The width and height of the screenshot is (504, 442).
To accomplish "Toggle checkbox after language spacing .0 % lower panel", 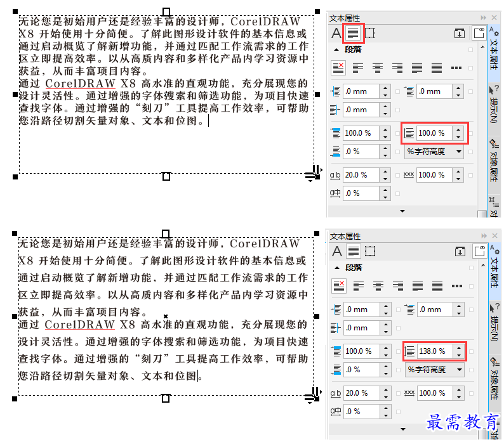I will pyautogui.click(x=398, y=412).
